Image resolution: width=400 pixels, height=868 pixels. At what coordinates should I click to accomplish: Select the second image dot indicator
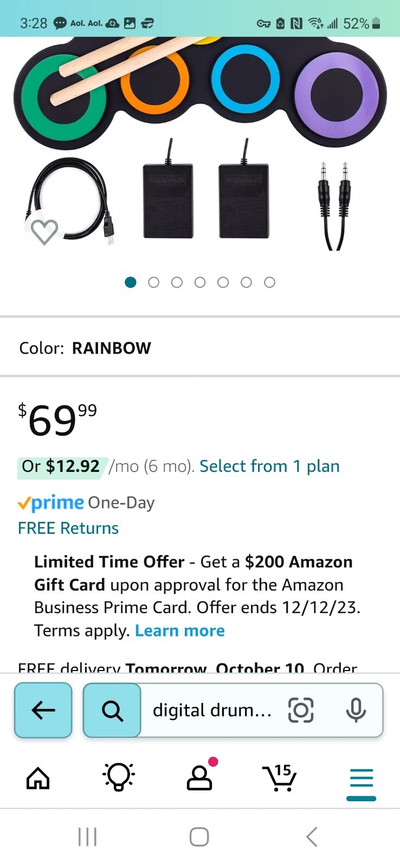click(x=154, y=282)
